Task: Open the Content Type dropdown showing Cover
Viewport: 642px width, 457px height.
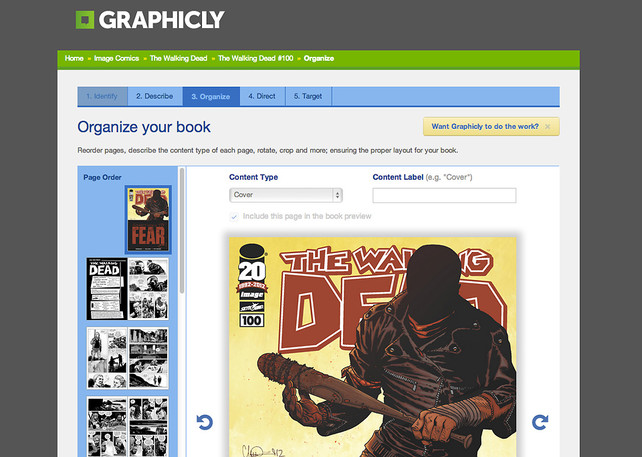Action: click(x=286, y=195)
